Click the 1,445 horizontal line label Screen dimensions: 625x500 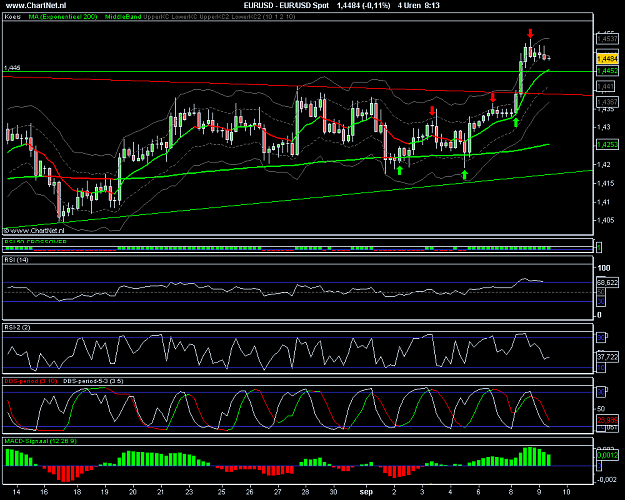tap(12, 68)
